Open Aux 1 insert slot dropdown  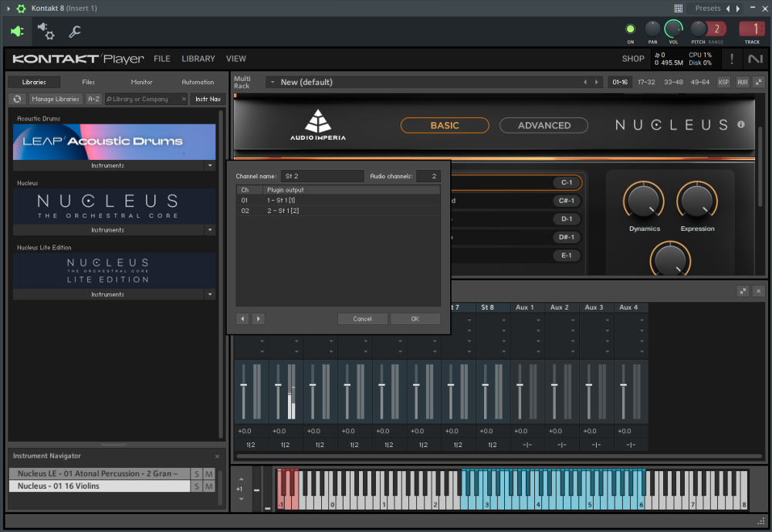coord(538,320)
